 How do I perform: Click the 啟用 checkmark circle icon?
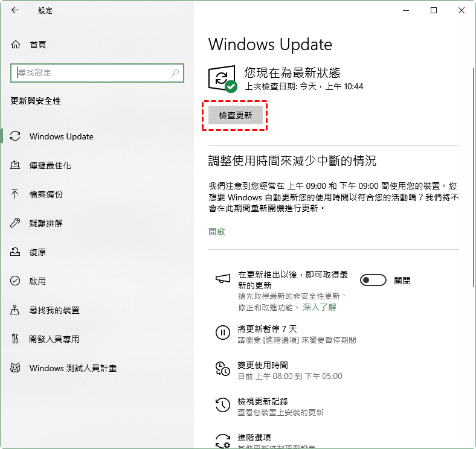coord(15,281)
